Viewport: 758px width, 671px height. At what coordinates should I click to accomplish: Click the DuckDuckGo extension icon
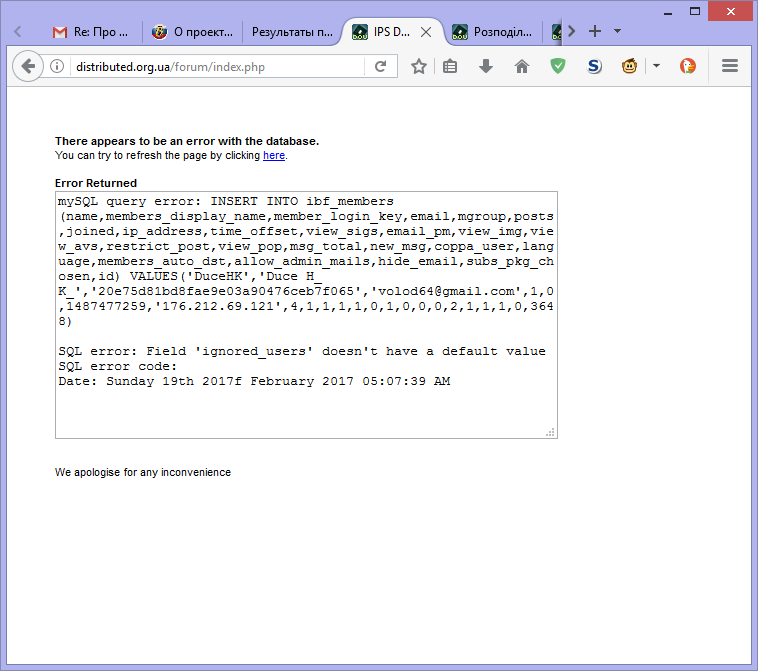pos(688,67)
